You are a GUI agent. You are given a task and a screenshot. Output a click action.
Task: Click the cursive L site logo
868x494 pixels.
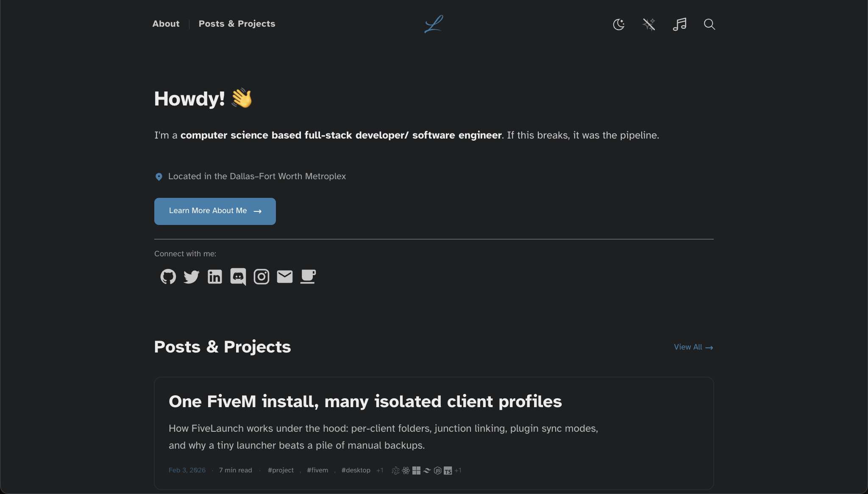[x=434, y=24]
